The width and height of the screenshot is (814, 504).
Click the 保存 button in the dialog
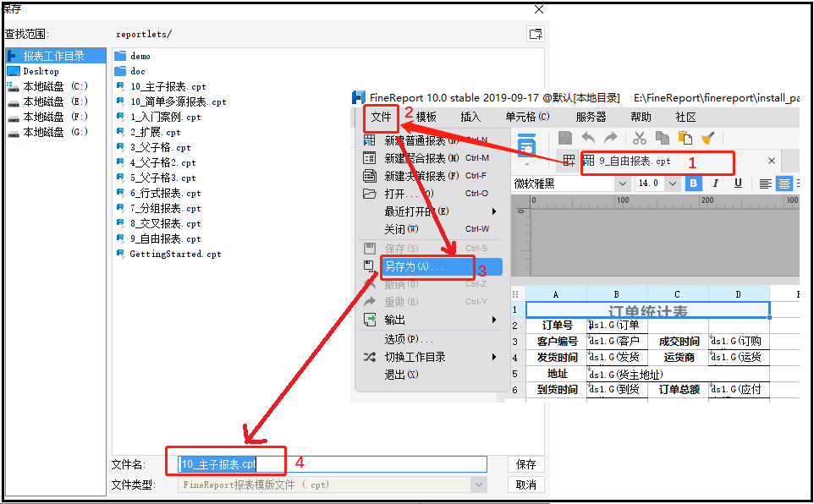coord(525,464)
